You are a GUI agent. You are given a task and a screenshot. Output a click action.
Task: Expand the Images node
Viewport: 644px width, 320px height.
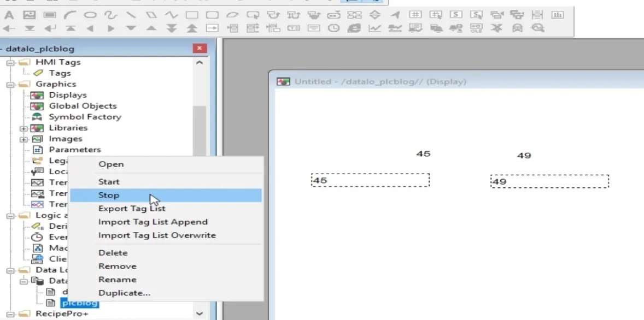(24, 139)
